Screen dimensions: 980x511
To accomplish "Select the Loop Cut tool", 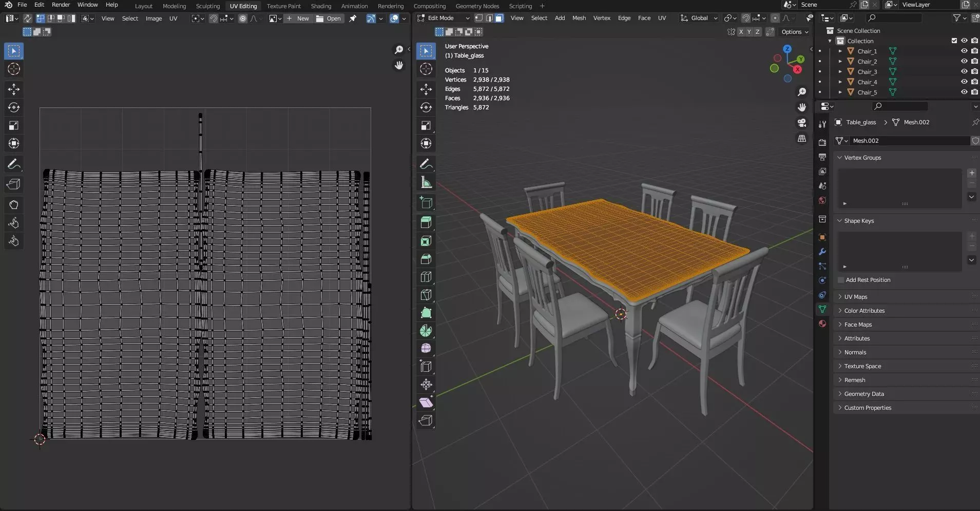I will click(426, 277).
